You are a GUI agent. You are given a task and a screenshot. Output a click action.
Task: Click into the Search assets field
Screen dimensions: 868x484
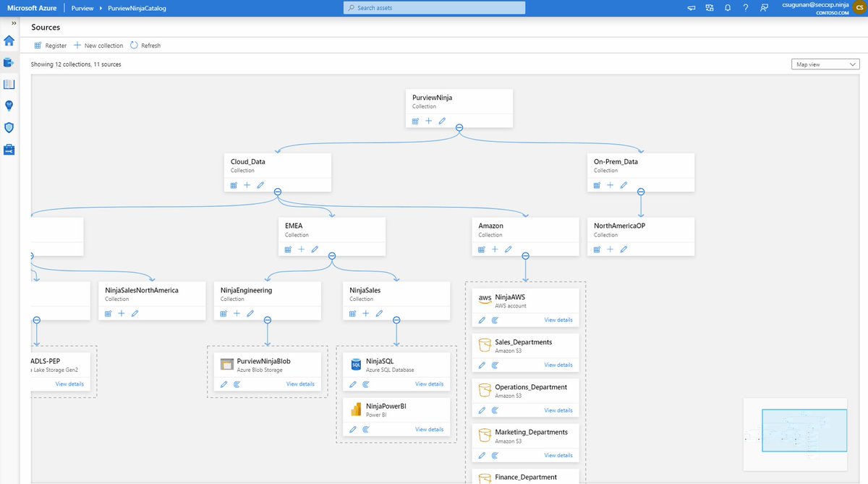click(435, 8)
